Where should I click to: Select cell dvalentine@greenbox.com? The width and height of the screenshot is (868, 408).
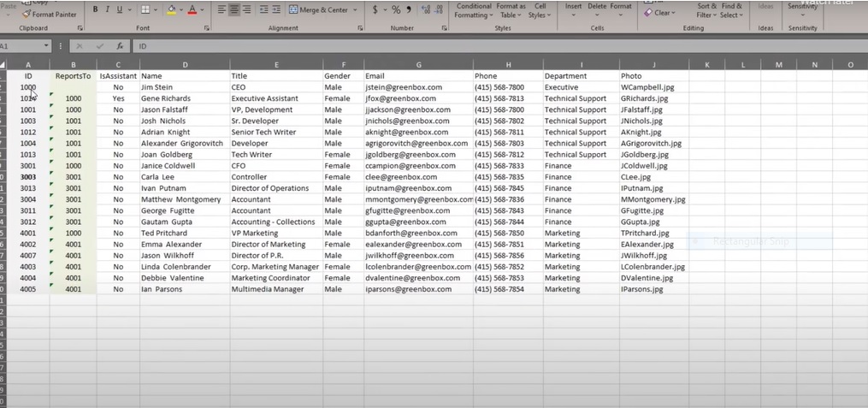click(x=418, y=278)
